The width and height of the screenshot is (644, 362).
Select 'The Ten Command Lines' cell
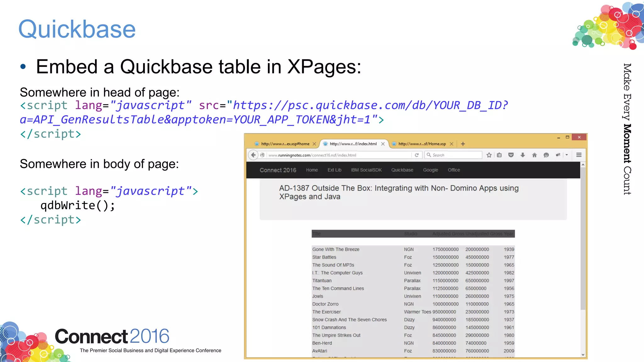click(x=338, y=288)
